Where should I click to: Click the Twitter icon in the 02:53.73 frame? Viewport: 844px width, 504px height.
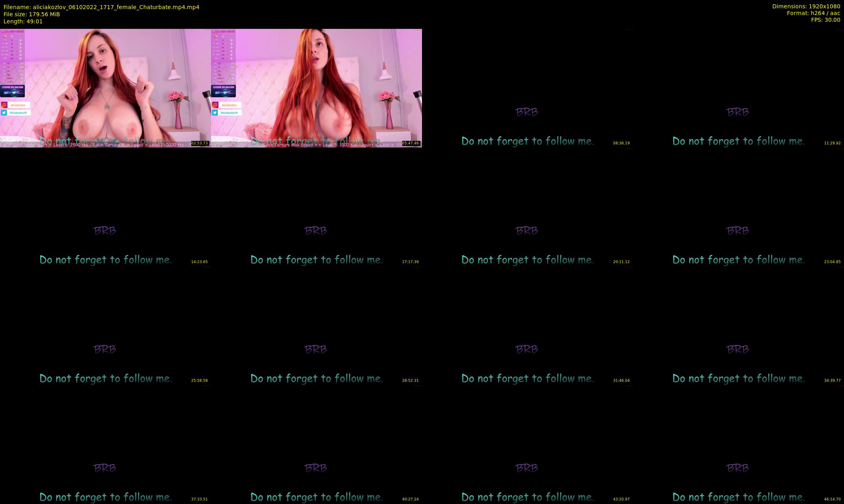coord(4,113)
